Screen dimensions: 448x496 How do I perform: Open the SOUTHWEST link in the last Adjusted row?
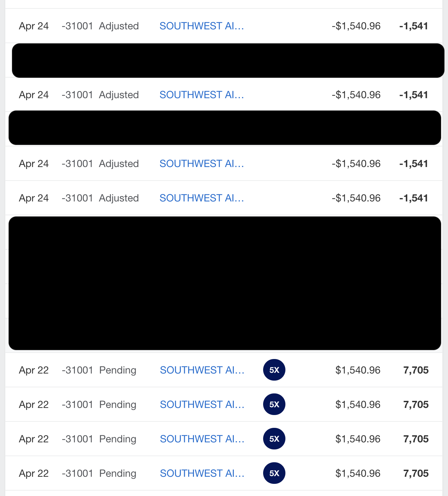201,198
